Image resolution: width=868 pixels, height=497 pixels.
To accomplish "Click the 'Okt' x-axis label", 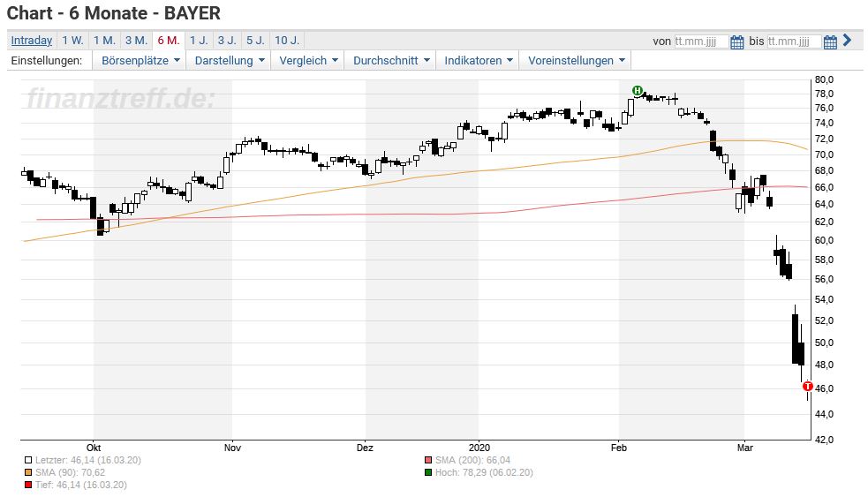I will (94, 448).
